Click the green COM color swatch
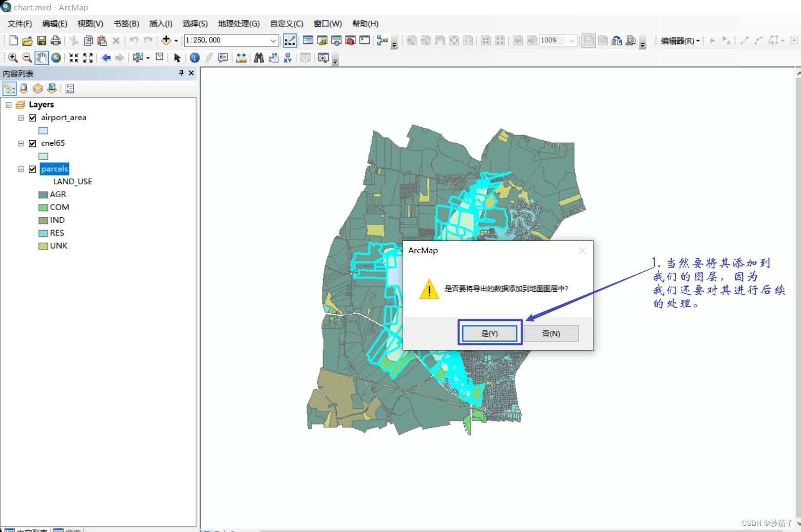Image resolution: width=801 pixels, height=532 pixels. [x=44, y=207]
